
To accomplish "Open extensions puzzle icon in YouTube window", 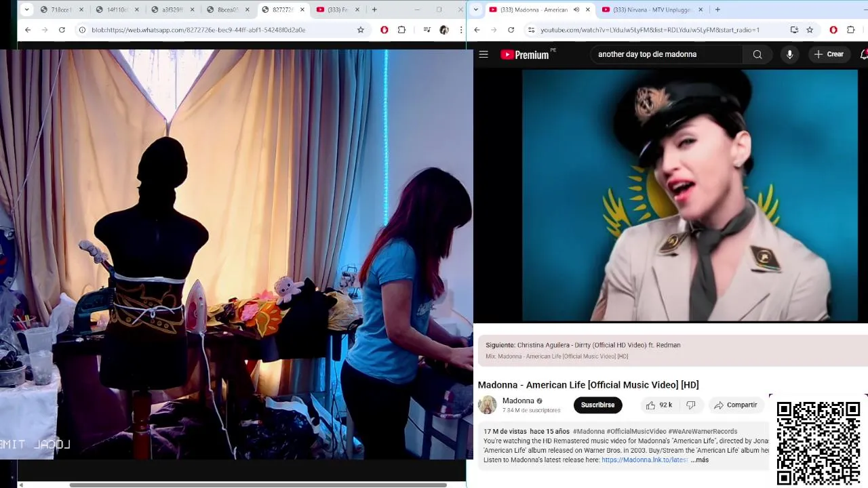I will click(x=851, y=30).
